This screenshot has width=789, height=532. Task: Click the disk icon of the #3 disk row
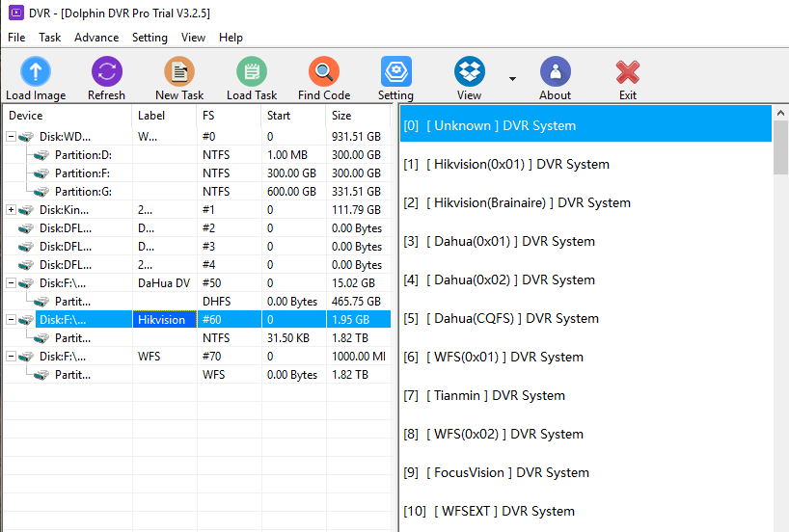point(26,247)
